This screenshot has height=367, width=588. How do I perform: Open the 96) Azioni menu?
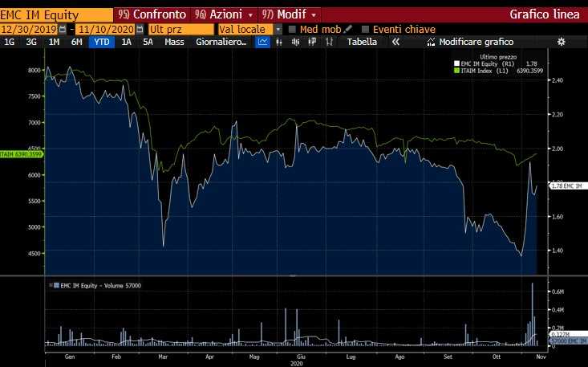pos(223,14)
